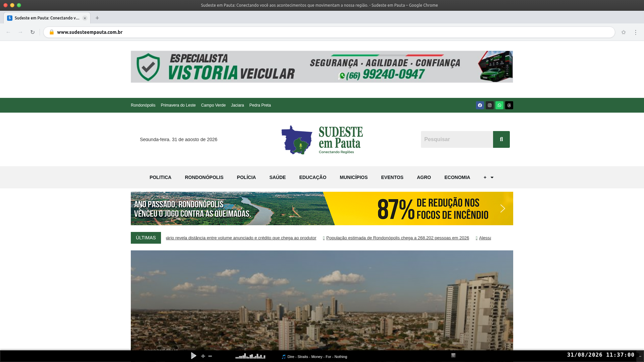The height and width of the screenshot is (362, 644).
Task: Click the browser forward arrow
Action: [x=20, y=32]
